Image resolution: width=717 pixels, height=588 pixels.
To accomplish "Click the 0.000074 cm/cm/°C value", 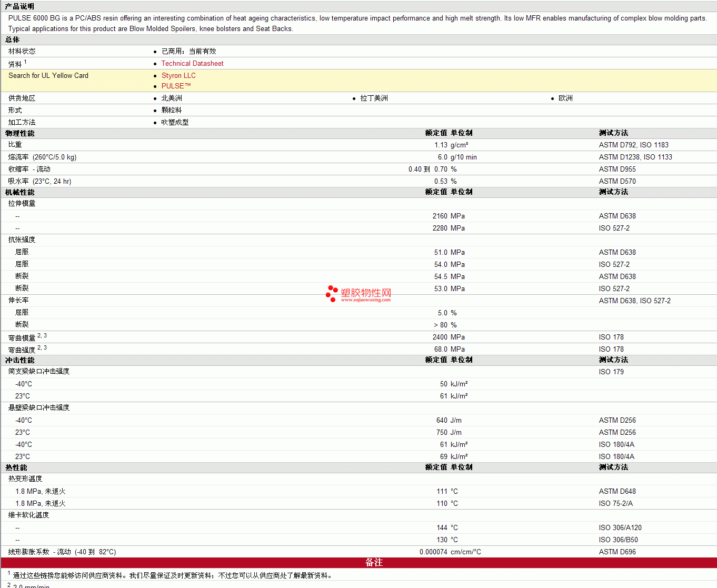I will point(450,552).
